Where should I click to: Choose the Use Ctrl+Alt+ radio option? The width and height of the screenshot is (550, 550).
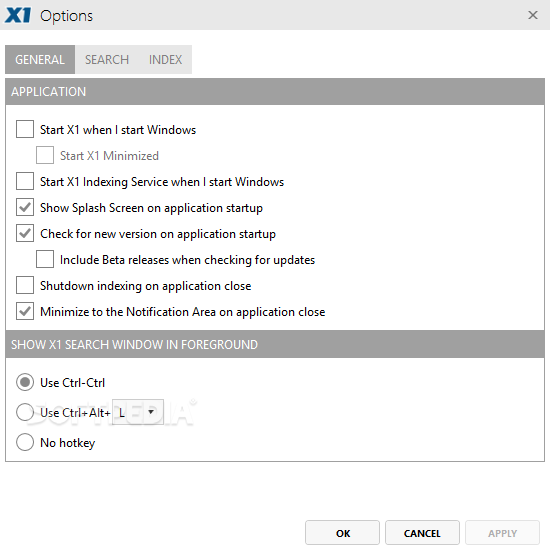[25, 412]
